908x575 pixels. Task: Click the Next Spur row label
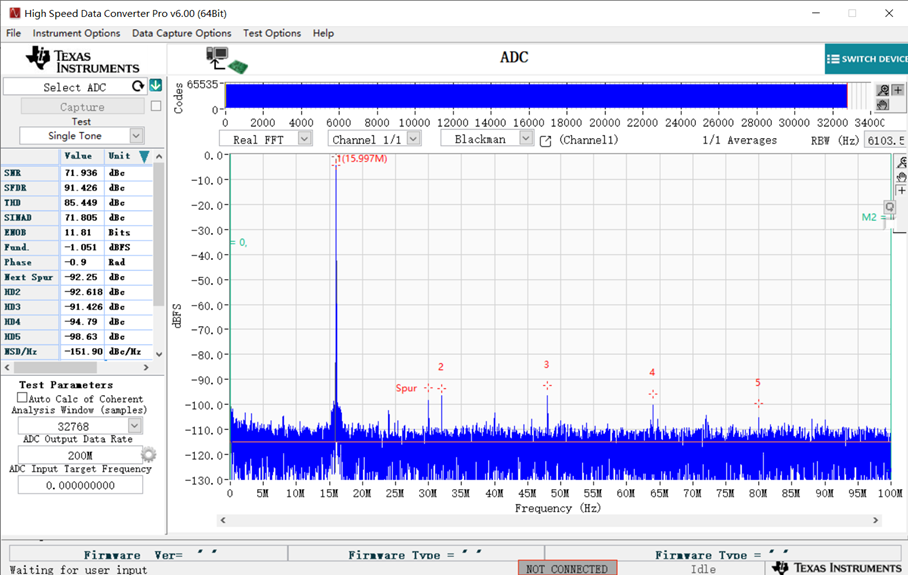(x=28, y=277)
